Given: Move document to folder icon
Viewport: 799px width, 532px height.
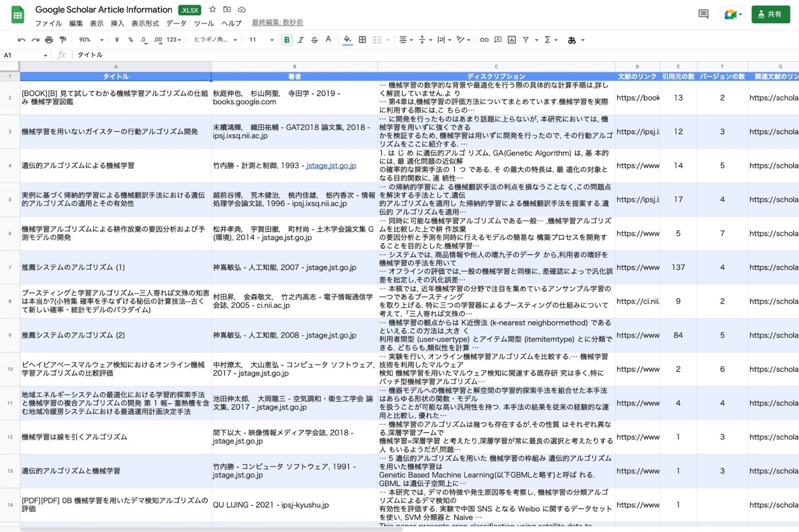Looking at the screenshot, I should pos(227,9).
